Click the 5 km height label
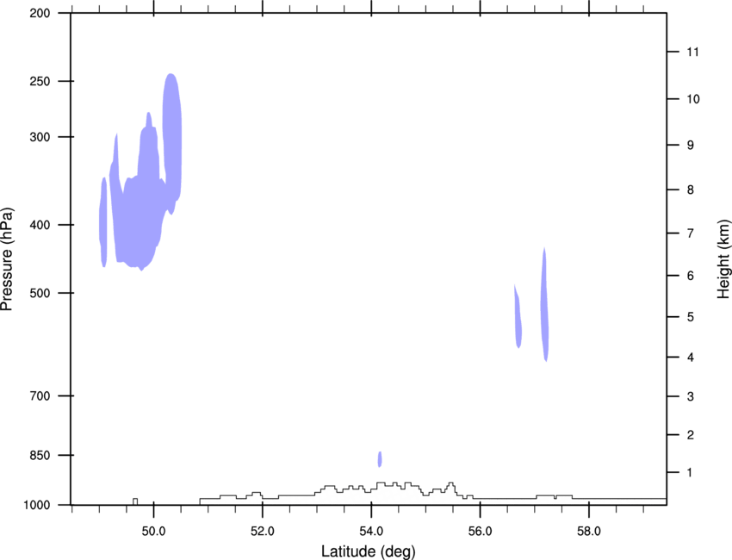The image size is (732, 560). point(691,317)
